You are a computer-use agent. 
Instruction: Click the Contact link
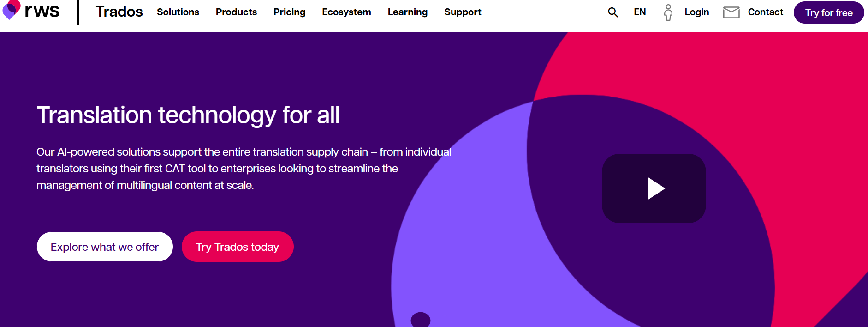[766, 12]
